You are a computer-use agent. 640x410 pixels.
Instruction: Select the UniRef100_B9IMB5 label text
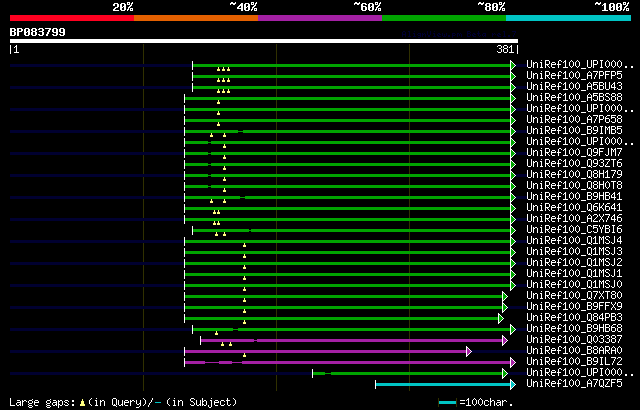[574, 131]
